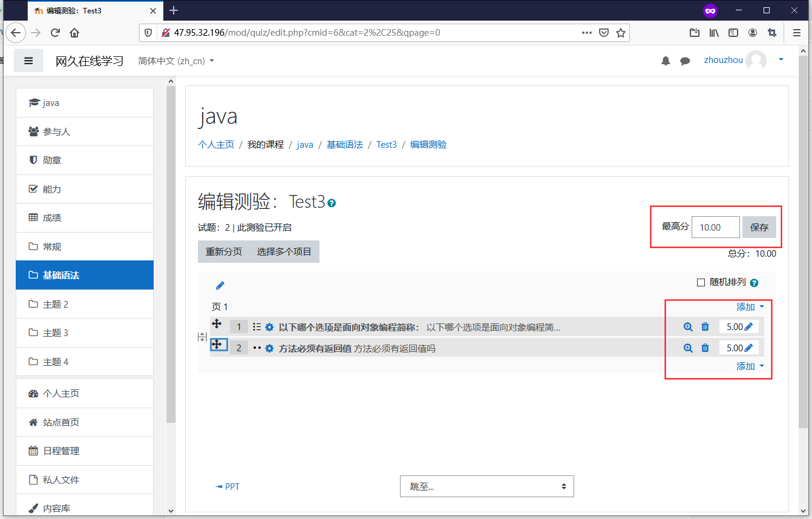Image resolution: width=812 pixels, height=519 pixels.
Task: Preview question 1 with magnifier icon
Action: point(688,327)
